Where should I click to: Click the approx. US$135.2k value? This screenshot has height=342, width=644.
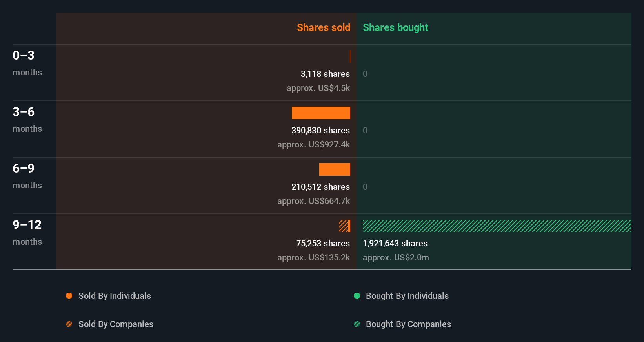coord(313,257)
